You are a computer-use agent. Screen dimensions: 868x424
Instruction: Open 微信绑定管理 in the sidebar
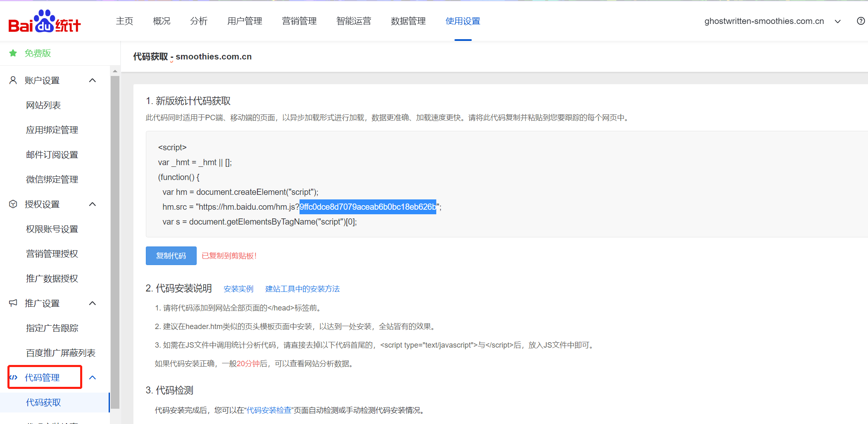(52, 180)
